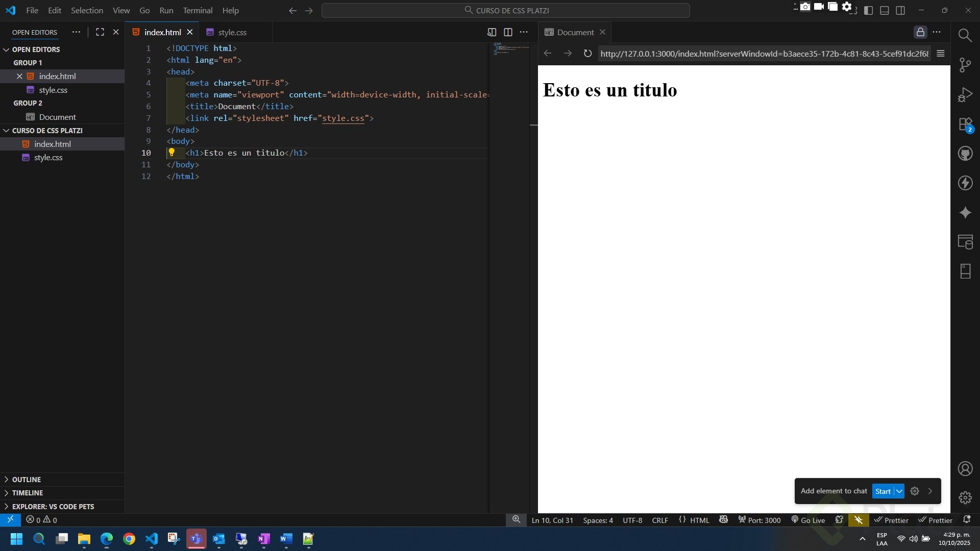Split the editor right
Image resolution: width=980 pixels, height=551 pixels.
click(508, 32)
